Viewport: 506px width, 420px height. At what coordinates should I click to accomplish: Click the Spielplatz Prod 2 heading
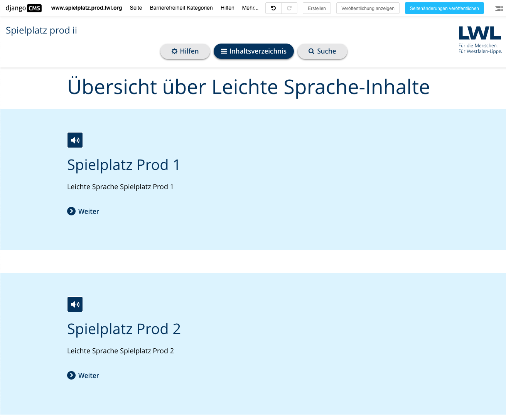click(124, 329)
